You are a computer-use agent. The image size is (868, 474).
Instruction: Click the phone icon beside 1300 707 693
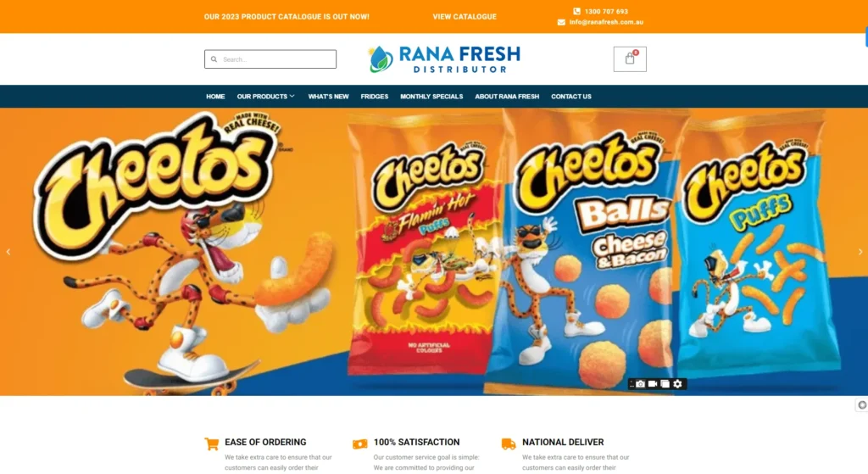click(x=576, y=11)
